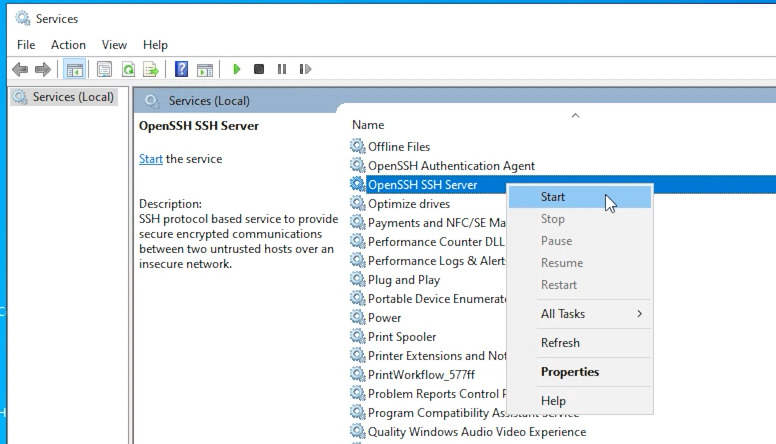Click the Restart Service toolbar icon
The height and width of the screenshot is (444, 776).
305,69
